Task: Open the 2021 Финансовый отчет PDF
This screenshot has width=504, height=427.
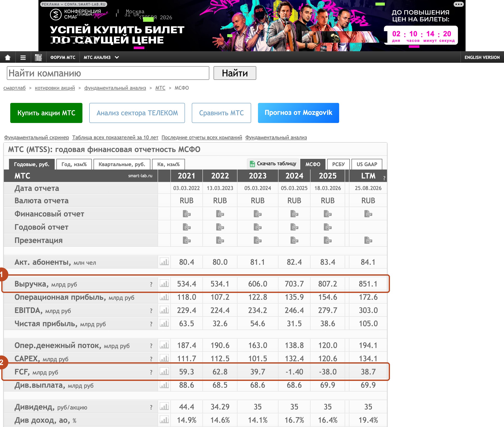Action: [186, 214]
